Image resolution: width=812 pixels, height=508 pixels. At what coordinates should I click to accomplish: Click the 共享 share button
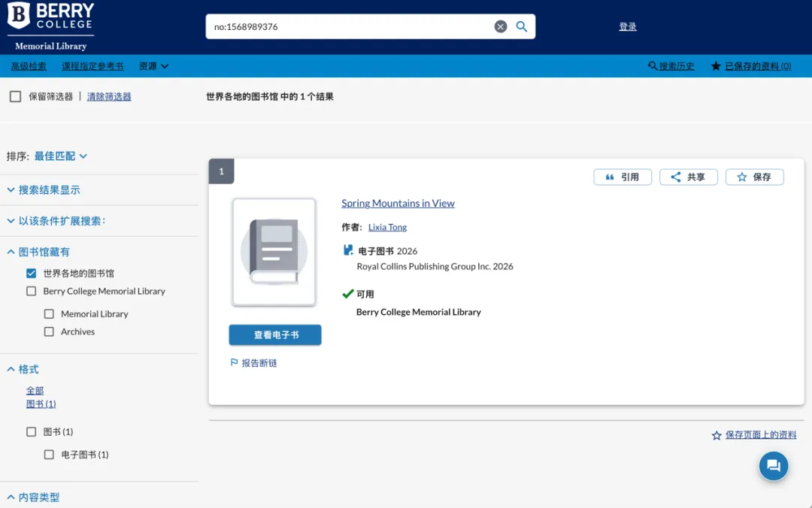[688, 177]
